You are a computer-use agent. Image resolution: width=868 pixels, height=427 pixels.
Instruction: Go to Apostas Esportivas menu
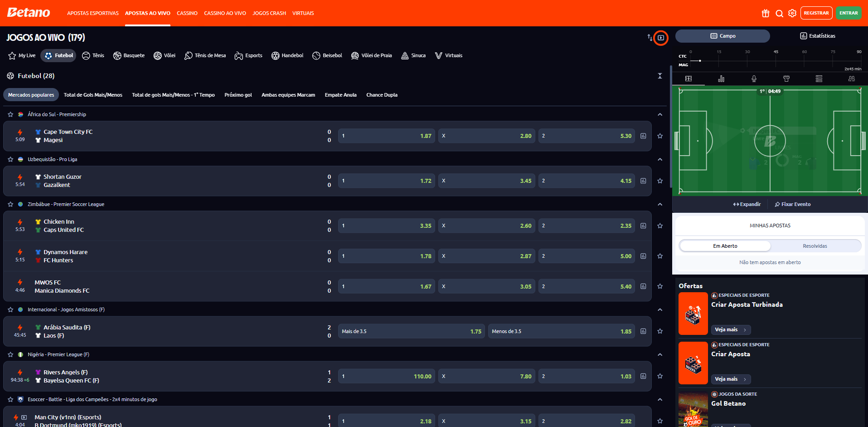[93, 13]
